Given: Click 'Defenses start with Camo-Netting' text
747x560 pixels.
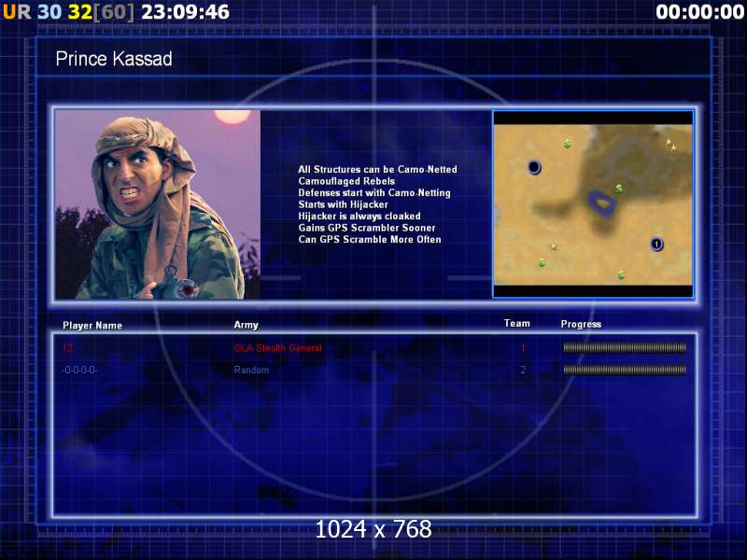Looking at the screenshot, I should [374, 193].
